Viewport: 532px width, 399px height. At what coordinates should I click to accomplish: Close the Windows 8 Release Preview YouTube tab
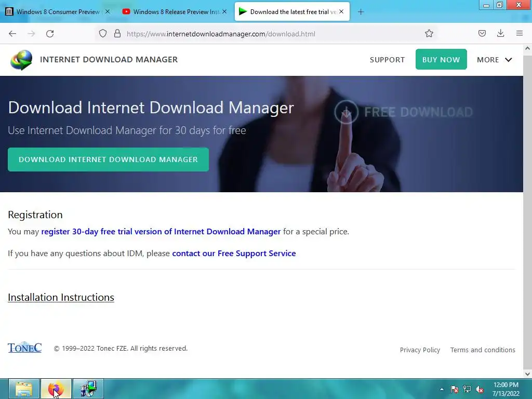[224, 11]
